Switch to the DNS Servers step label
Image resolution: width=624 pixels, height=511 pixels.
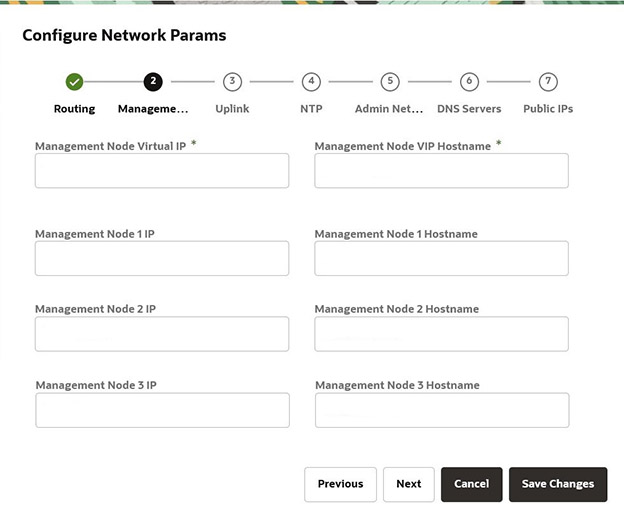[469, 109]
